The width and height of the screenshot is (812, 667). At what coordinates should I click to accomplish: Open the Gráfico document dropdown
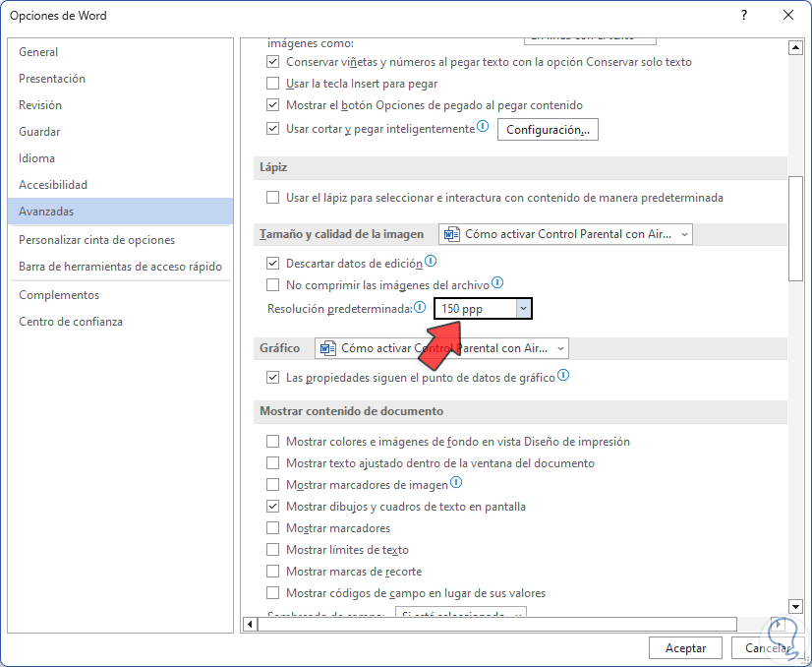tap(441, 348)
